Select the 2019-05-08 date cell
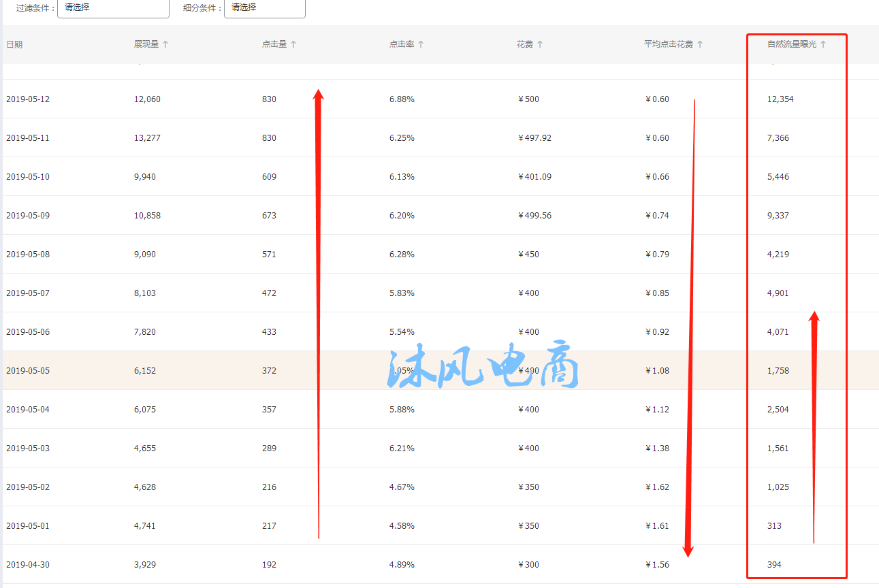 click(28, 255)
